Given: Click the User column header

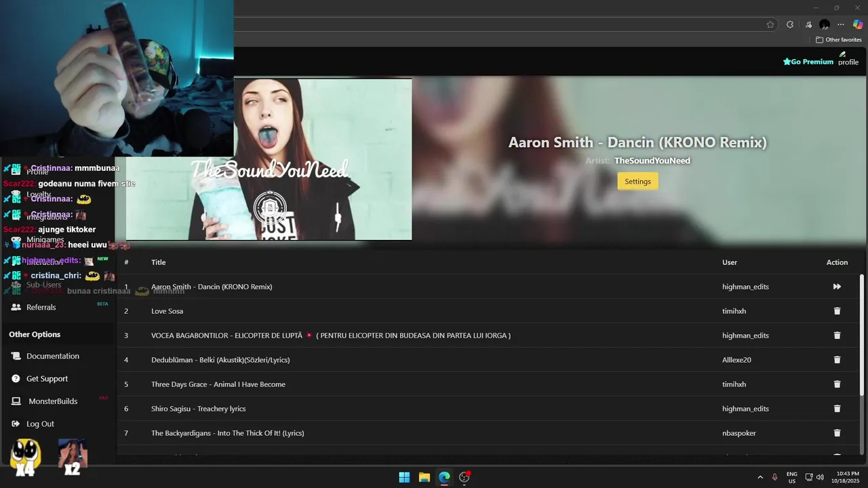Looking at the screenshot, I should click(730, 262).
